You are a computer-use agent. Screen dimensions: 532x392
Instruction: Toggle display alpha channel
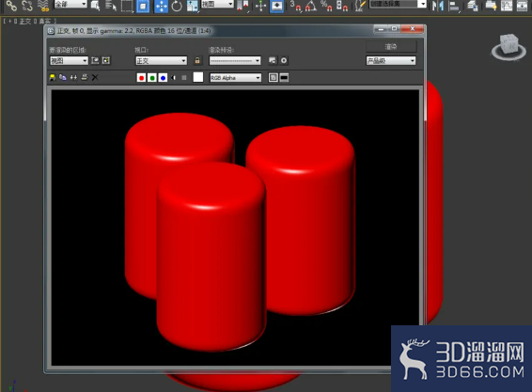click(174, 78)
